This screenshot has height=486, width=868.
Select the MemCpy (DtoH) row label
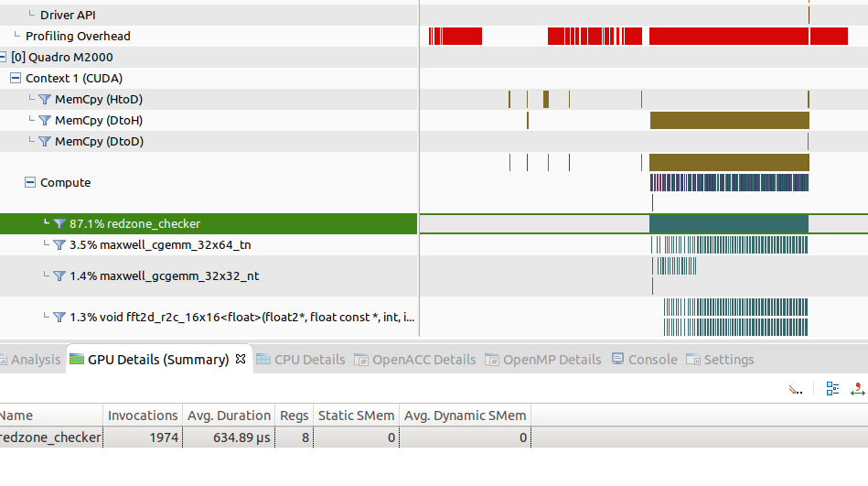click(99, 120)
